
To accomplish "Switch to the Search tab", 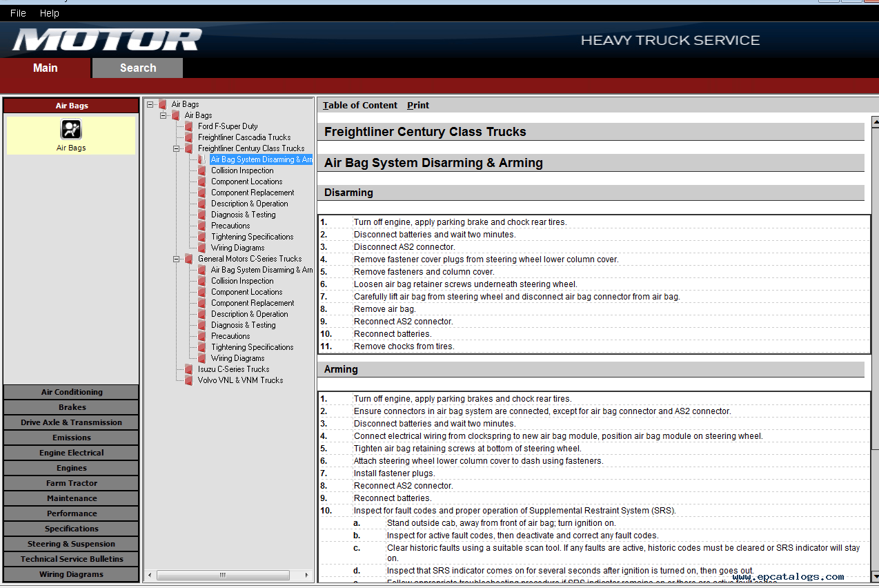I will point(138,68).
